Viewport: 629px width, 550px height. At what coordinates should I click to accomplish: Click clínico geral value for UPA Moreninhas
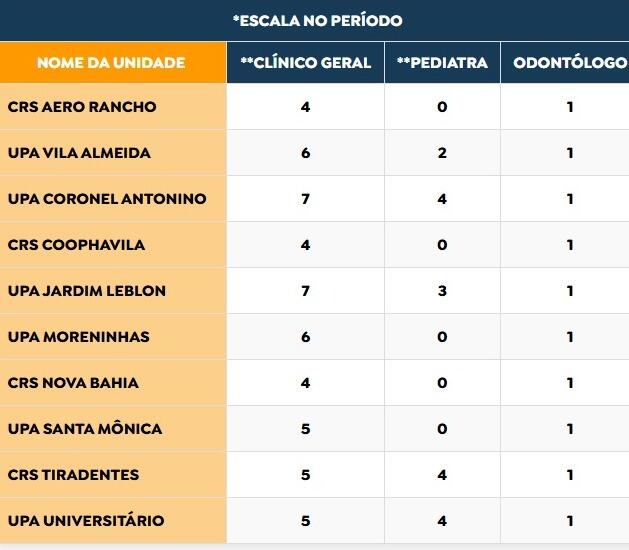[305, 337]
